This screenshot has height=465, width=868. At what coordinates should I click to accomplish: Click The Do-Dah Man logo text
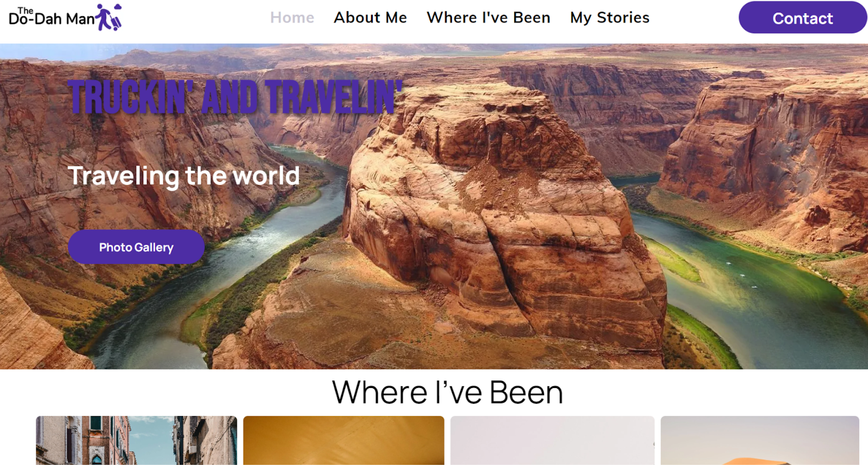tap(52, 17)
